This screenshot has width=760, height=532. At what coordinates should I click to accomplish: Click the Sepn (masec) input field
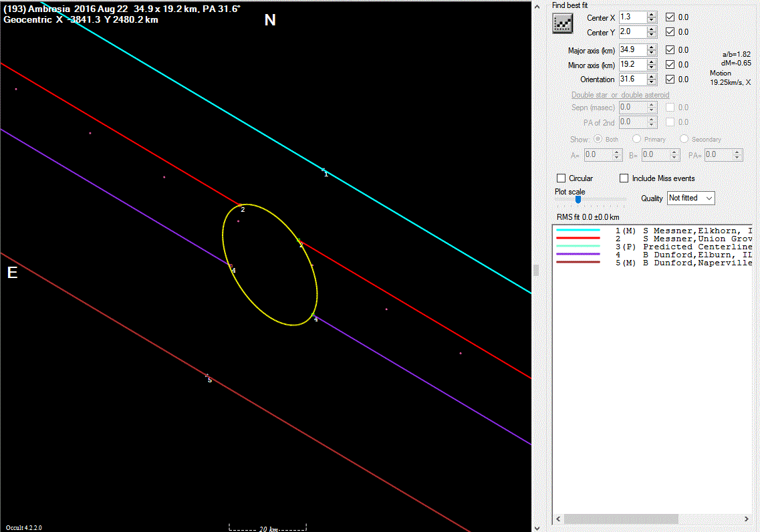click(633, 108)
